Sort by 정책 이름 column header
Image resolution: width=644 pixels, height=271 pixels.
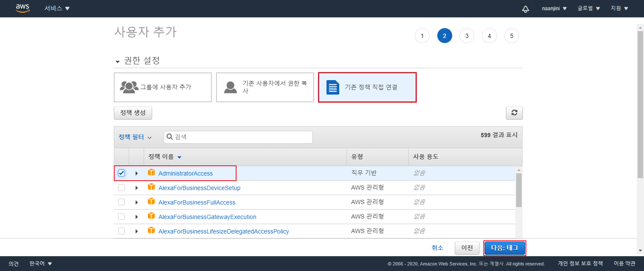165,157
